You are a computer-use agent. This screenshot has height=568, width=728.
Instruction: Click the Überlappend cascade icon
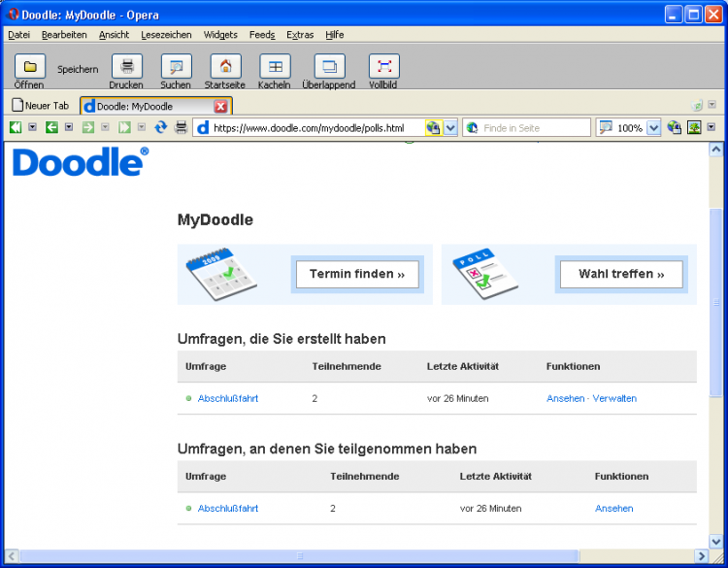coord(330,66)
